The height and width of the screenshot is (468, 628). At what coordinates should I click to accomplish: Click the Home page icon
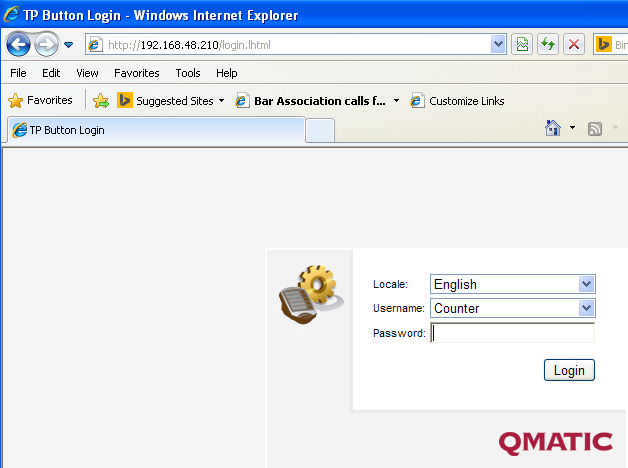pos(553,128)
